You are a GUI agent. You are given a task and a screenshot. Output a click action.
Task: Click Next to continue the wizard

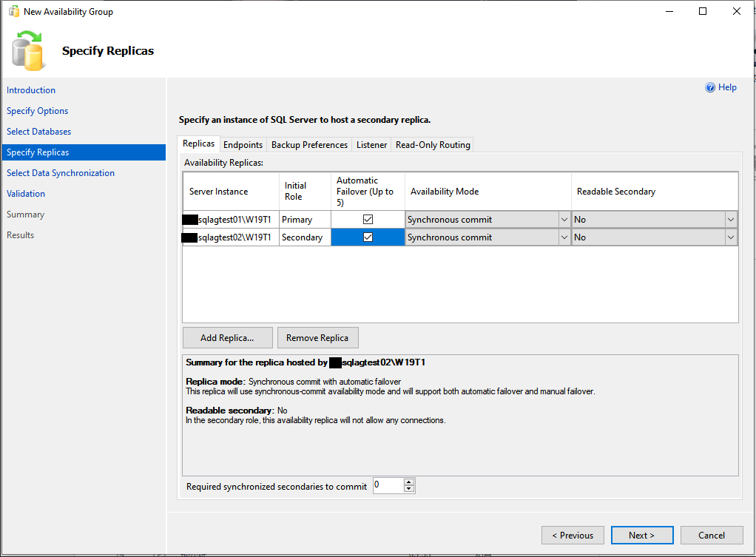tap(641, 536)
